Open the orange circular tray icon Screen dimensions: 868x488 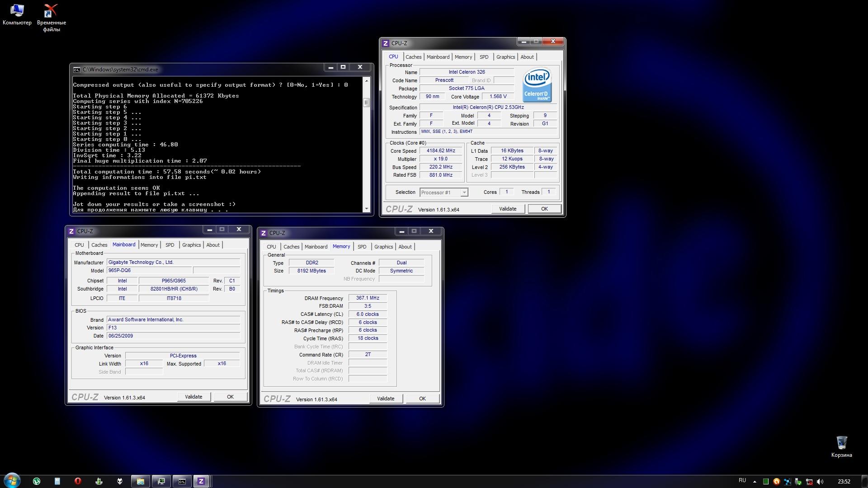click(777, 482)
